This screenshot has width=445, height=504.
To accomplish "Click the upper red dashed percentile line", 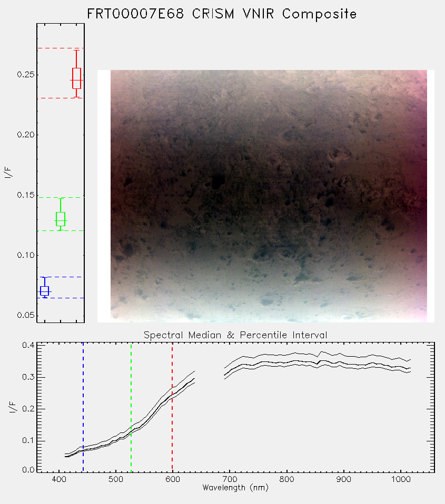I will pos(61,48).
